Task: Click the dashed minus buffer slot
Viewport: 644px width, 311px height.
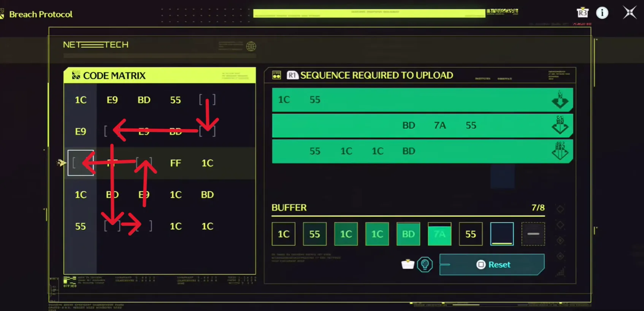Action: coord(533,234)
